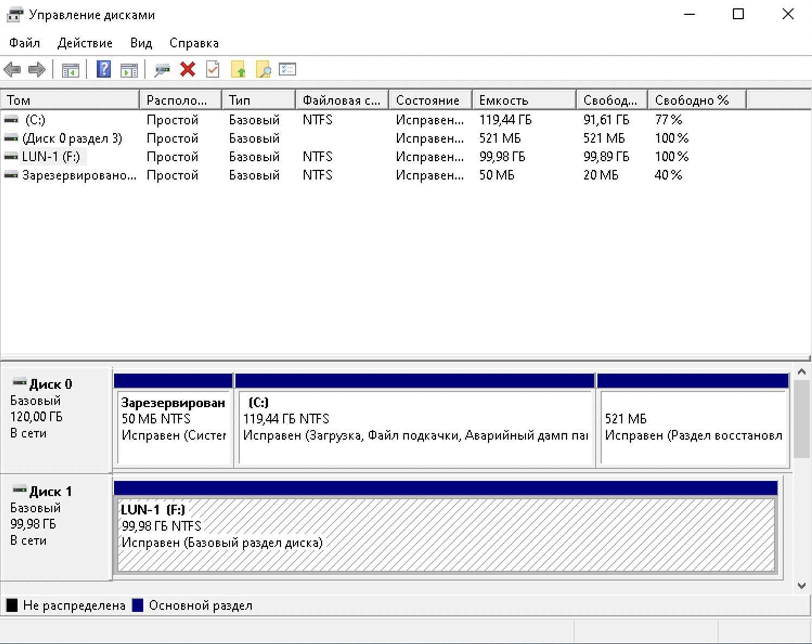Click the checklist settings toolbar icon
812x644 pixels.
287,69
